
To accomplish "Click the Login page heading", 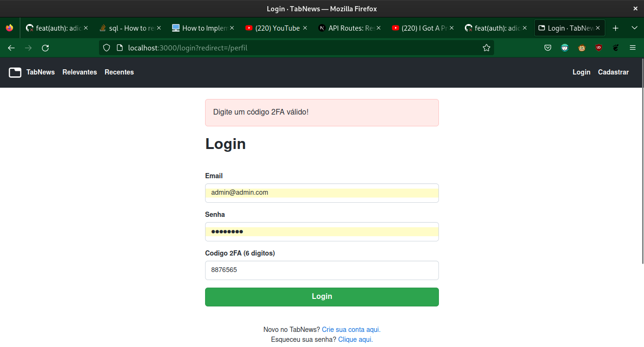I will (x=225, y=144).
